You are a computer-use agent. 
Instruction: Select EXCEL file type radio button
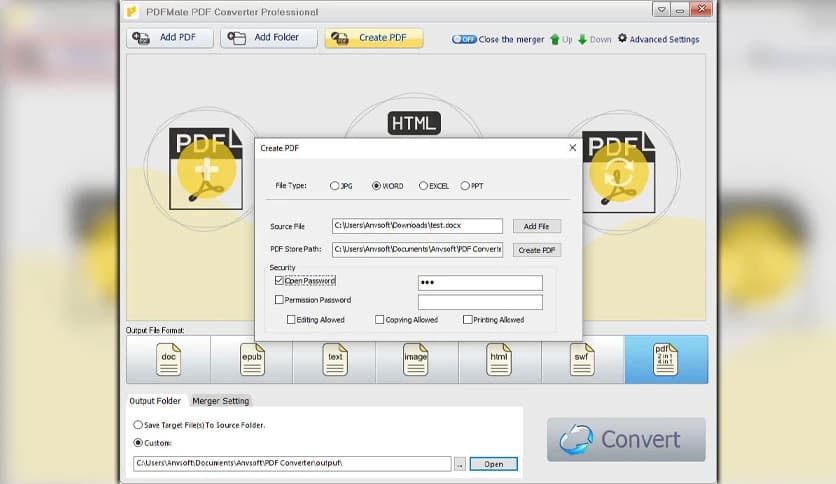[423, 185]
